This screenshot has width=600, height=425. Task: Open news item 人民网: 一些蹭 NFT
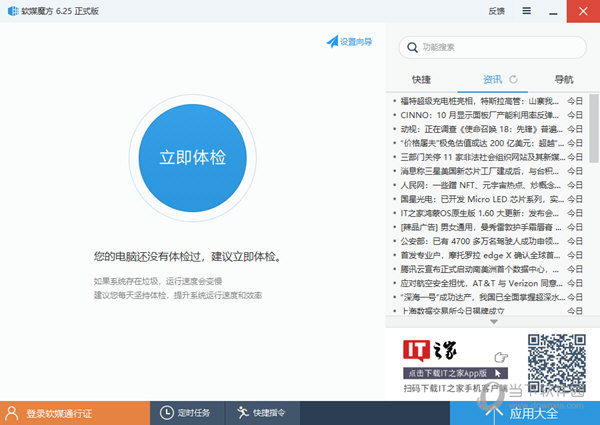(x=488, y=185)
